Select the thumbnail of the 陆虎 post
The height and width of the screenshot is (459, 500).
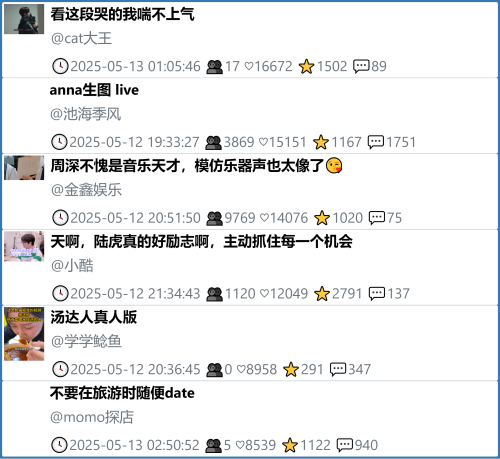pyautogui.click(x=24, y=246)
